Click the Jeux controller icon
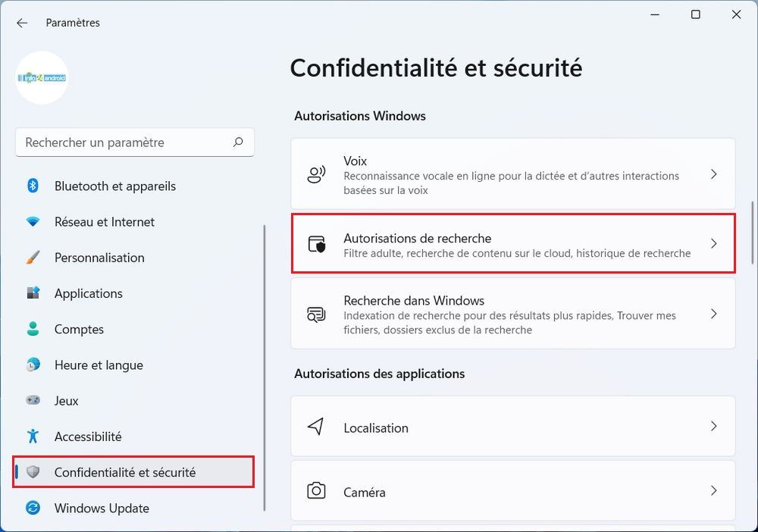Viewport: 758px width, 532px height. (33, 400)
